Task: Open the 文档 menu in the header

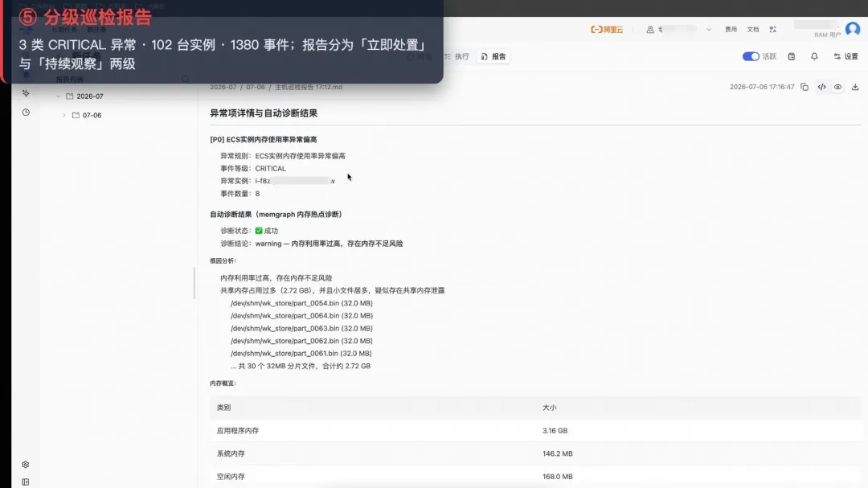Action: coord(753,30)
